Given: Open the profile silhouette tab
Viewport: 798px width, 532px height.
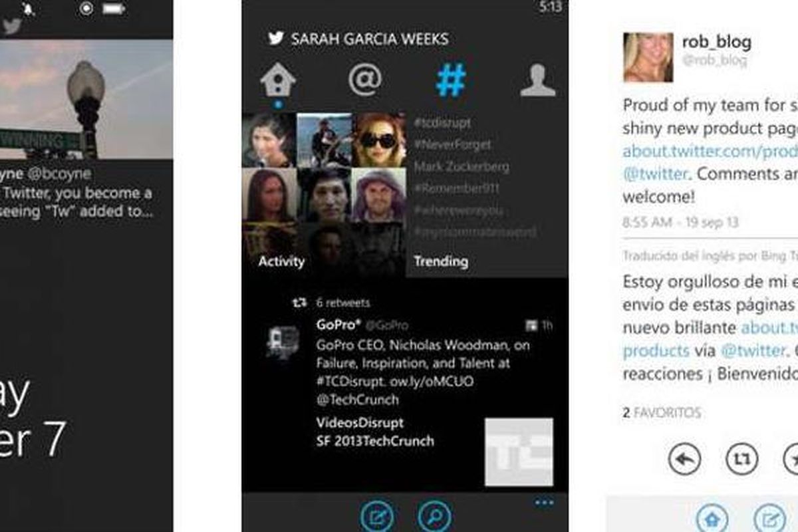Looking at the screenshot, I should pyautogui.click(x=537, y=81).
